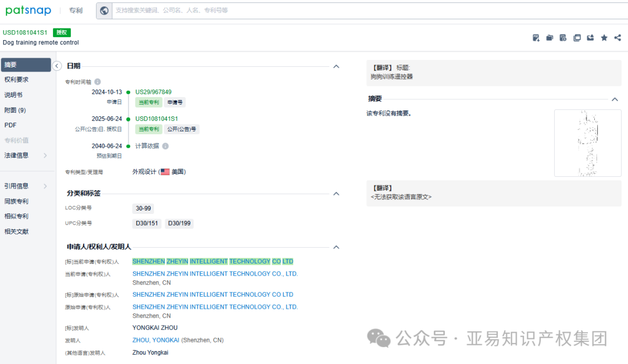Click the folder icon in top-right toolbar
Viewport: 628px width, 364px height.
click(x=549, y=38)
